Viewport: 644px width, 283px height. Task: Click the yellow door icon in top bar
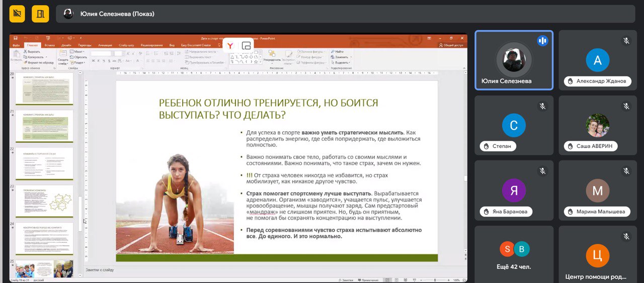(40, 14)
